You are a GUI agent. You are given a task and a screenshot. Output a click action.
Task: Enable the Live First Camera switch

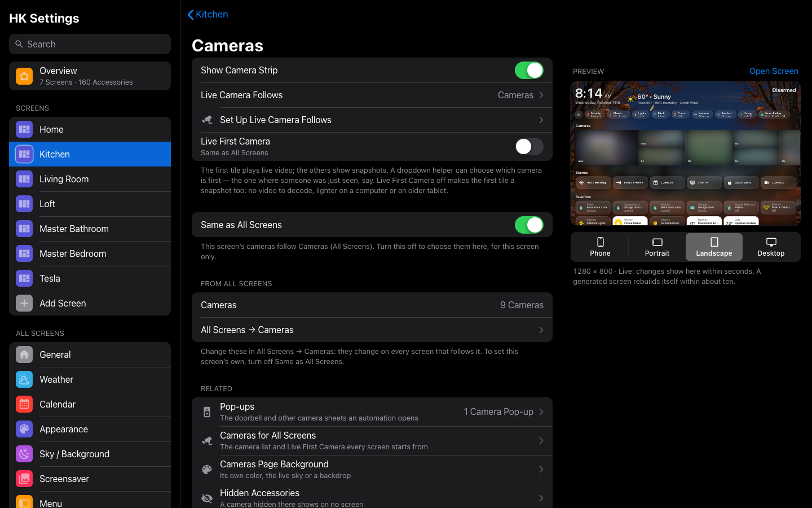point(529,147)
